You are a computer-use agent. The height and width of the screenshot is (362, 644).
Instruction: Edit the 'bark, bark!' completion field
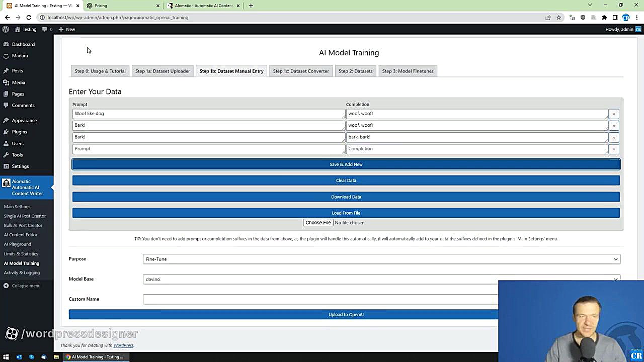[x=477, y=137]
